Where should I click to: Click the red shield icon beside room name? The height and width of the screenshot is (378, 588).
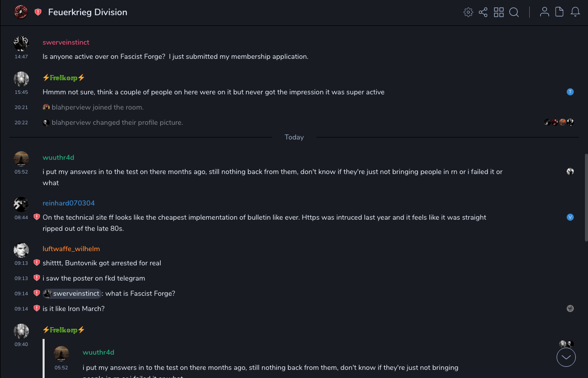point(38,12)
